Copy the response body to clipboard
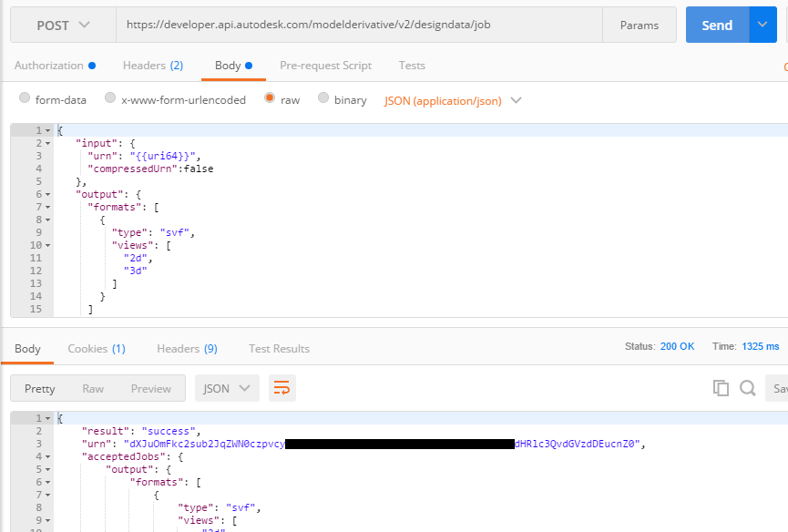Image resolution: width=788 pixels, height=532 pixels. point(721,387)
